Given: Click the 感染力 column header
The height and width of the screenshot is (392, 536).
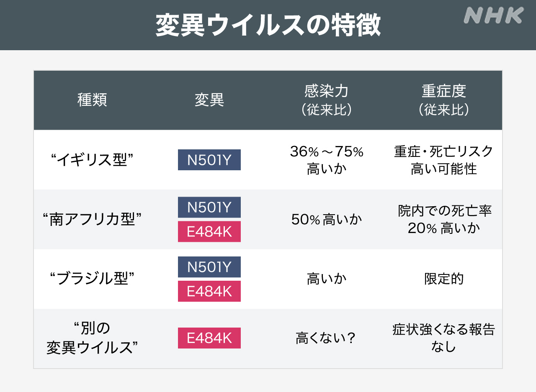Looking at the screenshot, I should coord(327,100).
